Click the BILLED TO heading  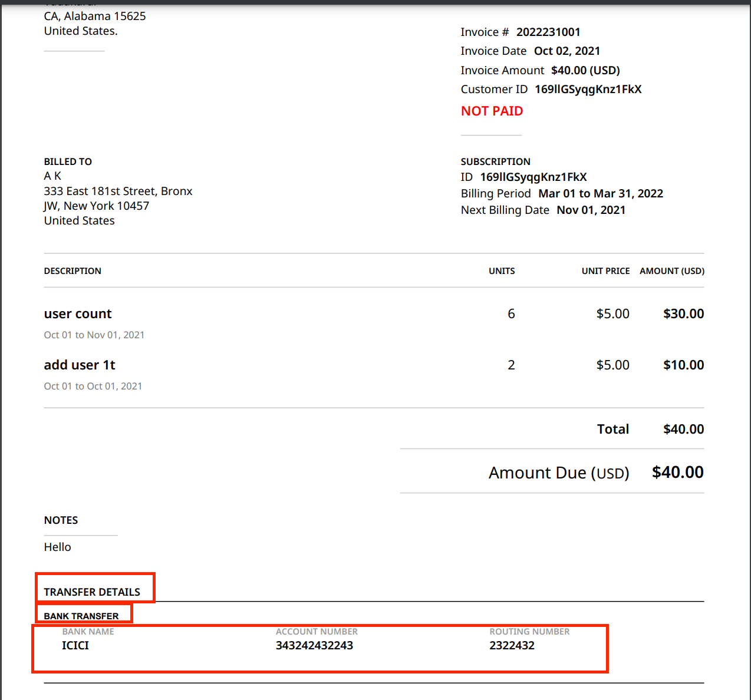(68, 161)
